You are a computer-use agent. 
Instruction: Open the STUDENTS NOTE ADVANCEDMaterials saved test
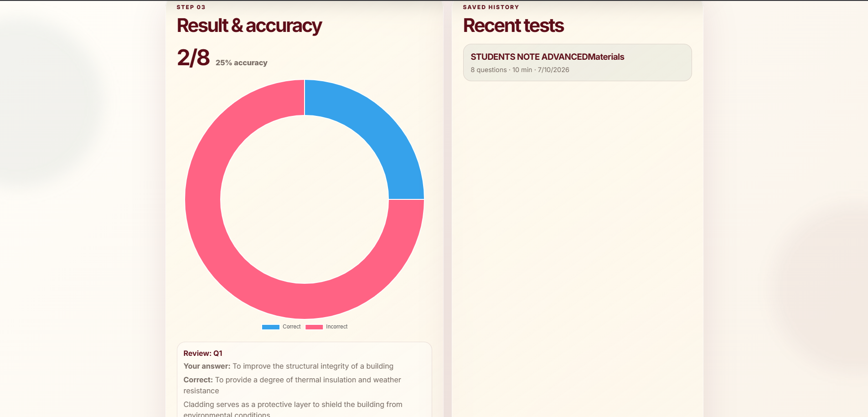577,63
